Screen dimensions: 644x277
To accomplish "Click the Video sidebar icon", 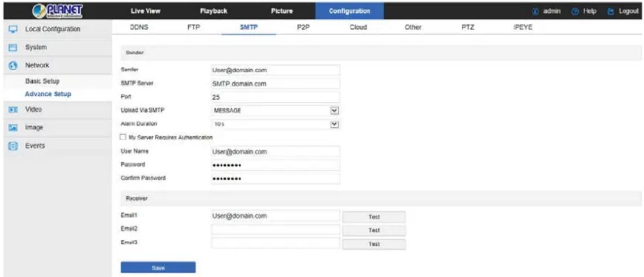I will coord(13,110).
